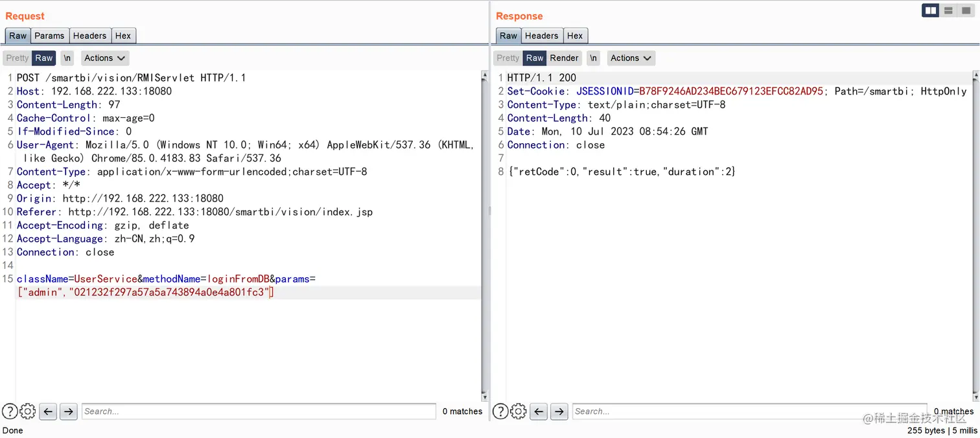Select combined tabbed layout icon

(965, 10)
